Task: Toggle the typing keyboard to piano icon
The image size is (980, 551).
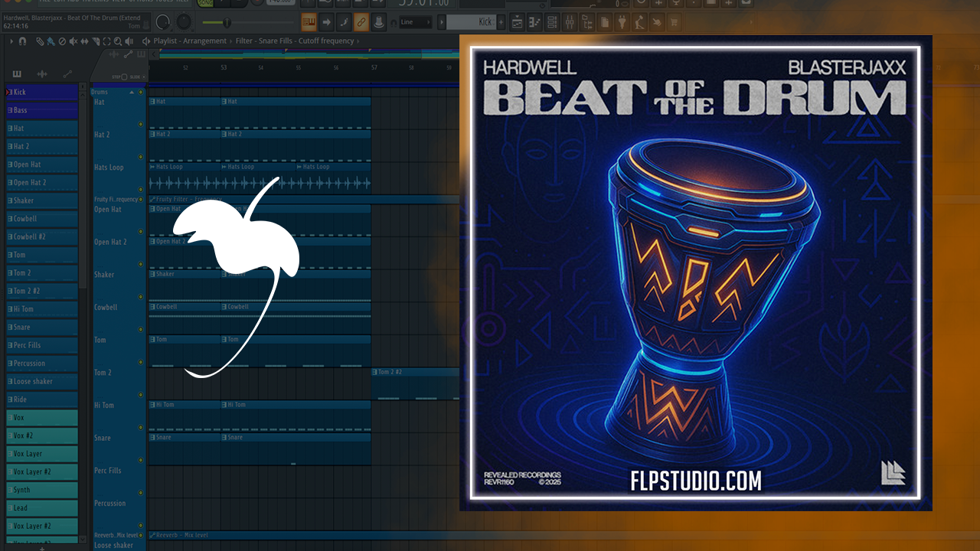Action: (x=309, y=21)
